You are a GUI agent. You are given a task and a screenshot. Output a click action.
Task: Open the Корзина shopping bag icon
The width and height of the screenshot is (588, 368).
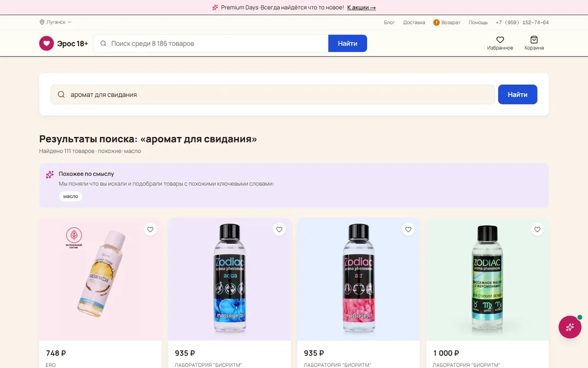click(x=534, y=40)
